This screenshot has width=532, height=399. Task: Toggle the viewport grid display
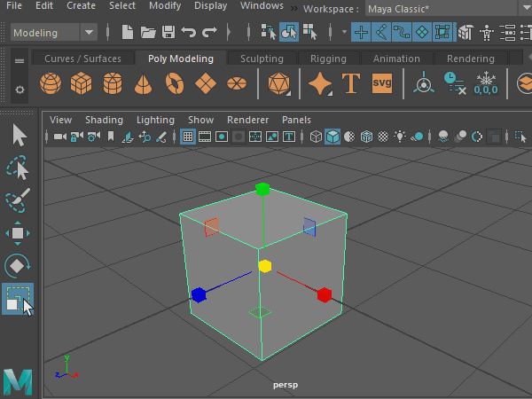coord(188,137)
